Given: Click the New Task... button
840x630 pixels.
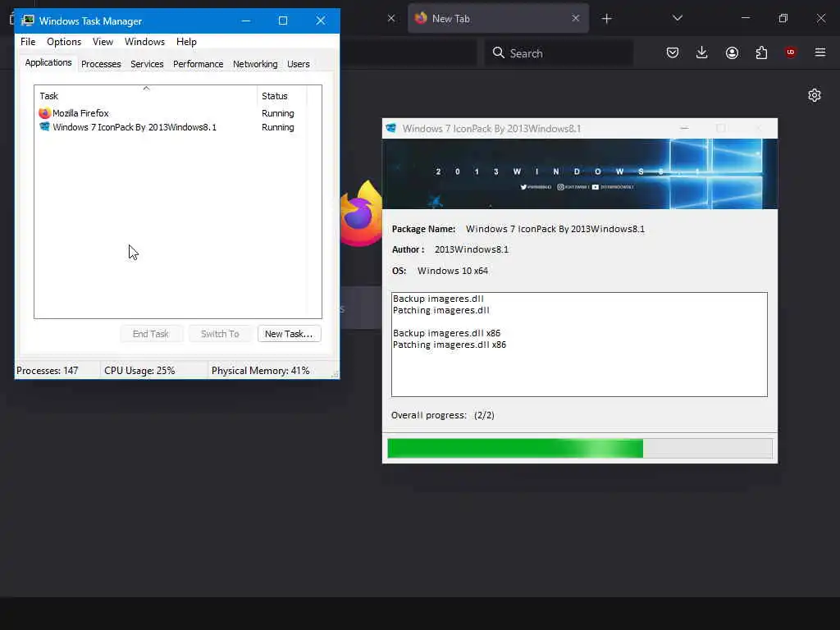Looking at the screenshot, I should [289, 334].
